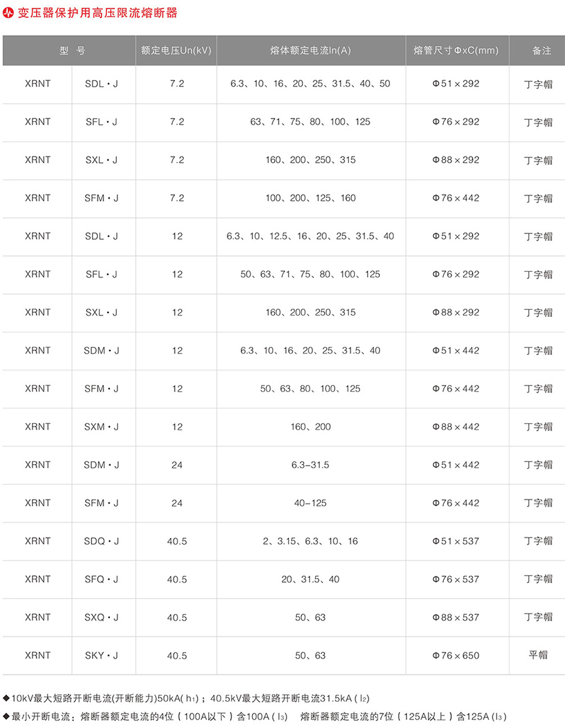
Task: Click the SKY·J model cell
Action: pyautogui.click(x=101, y=656)
